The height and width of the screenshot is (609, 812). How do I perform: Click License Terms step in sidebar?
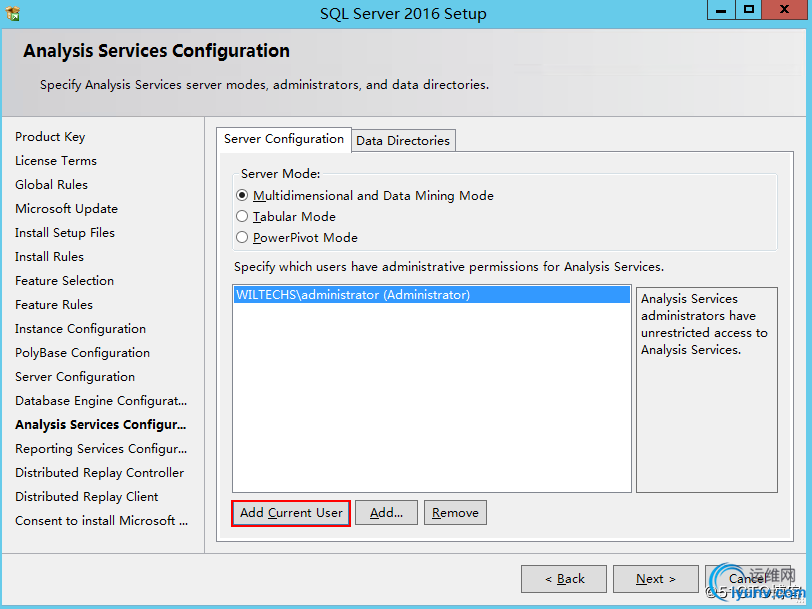coord(56,161)
